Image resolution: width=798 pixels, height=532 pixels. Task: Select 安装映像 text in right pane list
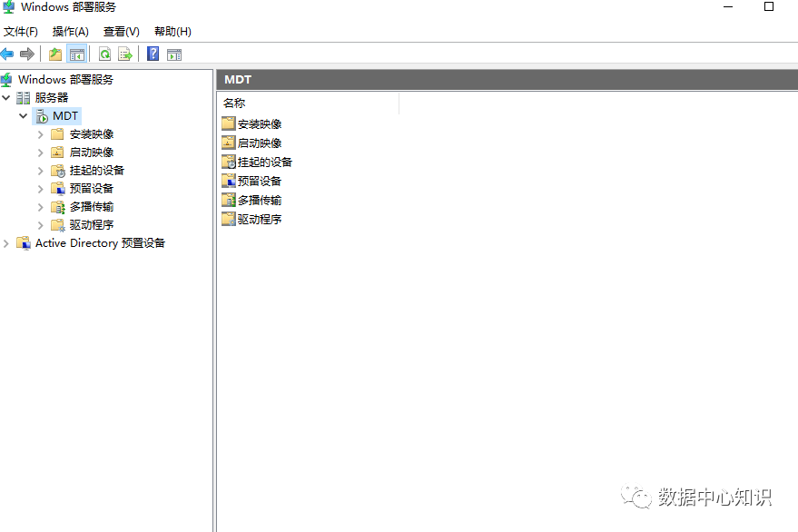260,123
